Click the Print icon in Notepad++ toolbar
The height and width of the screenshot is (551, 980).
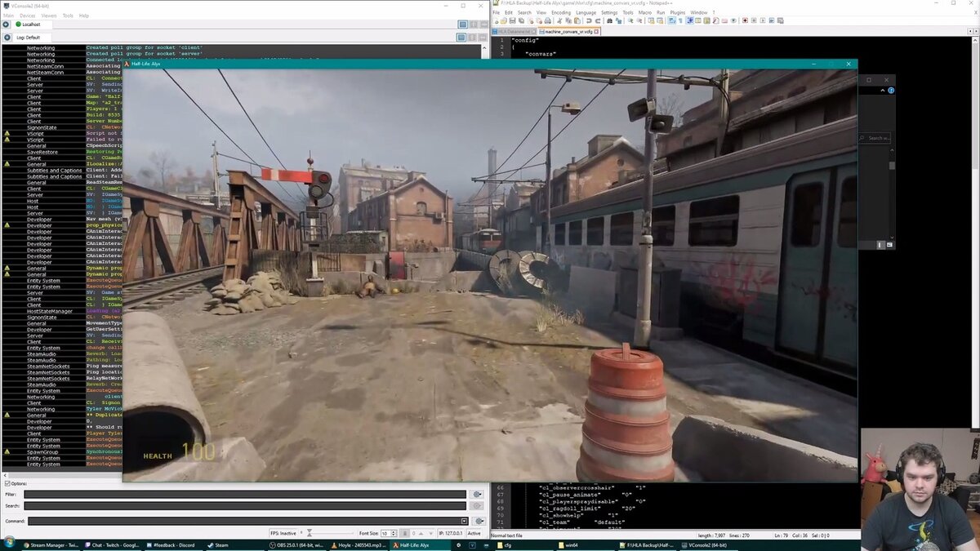pyautogui.click(x=548, y=20)
